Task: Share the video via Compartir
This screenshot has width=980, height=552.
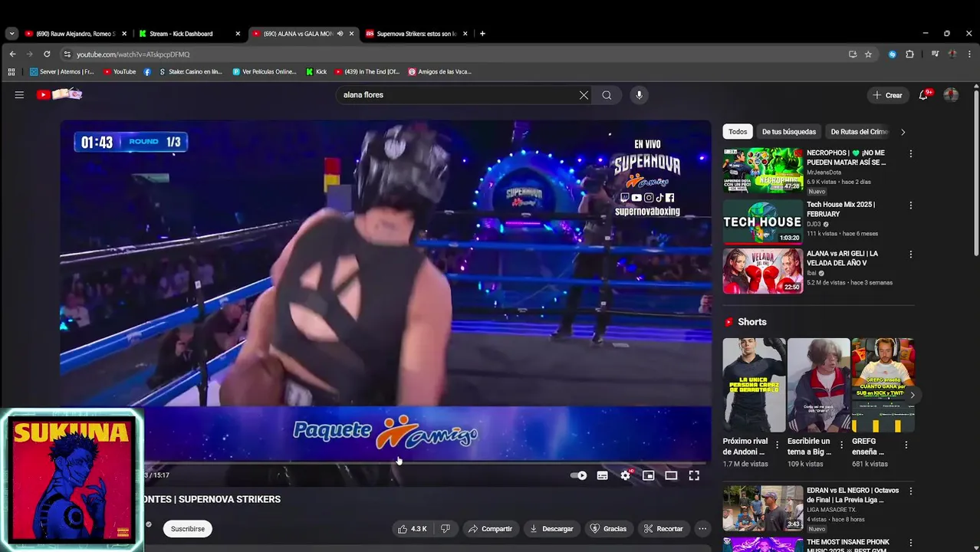Action: point(490,529)
